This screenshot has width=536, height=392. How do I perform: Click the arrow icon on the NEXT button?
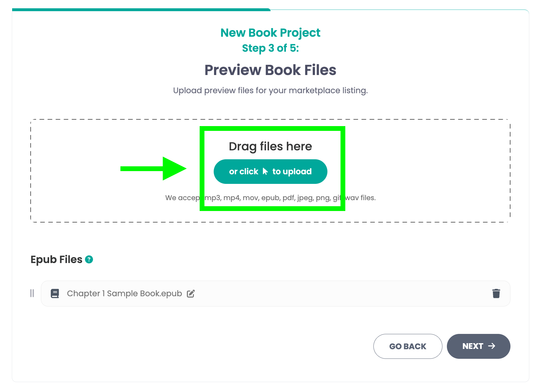point(492,346)
